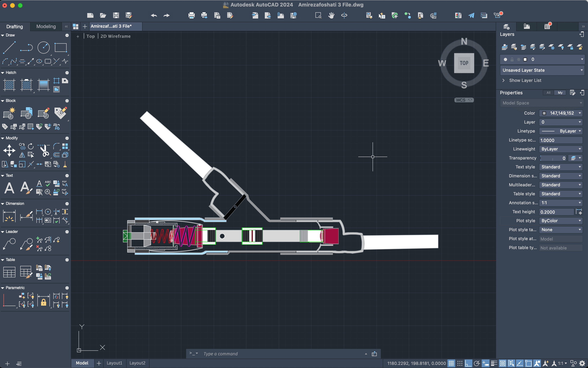Click the TOP face of ViewCube
Image resolution: width=588 pixels, height=368 pixels.
click(464, 63)
